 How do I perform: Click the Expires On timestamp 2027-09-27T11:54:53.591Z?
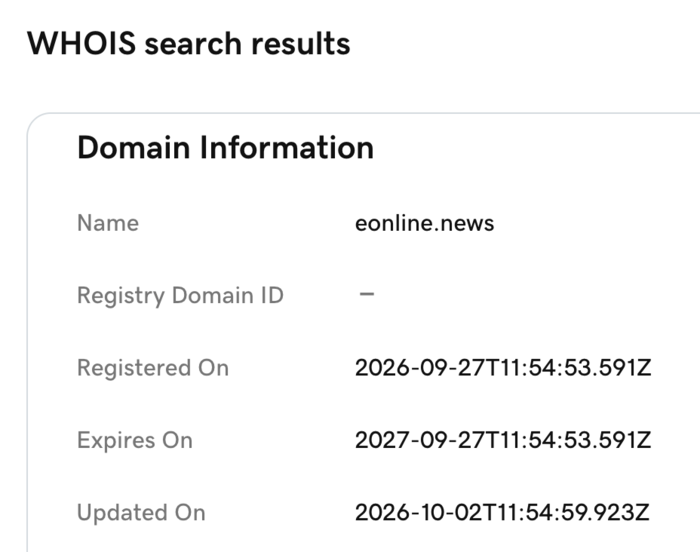(503, 440)
